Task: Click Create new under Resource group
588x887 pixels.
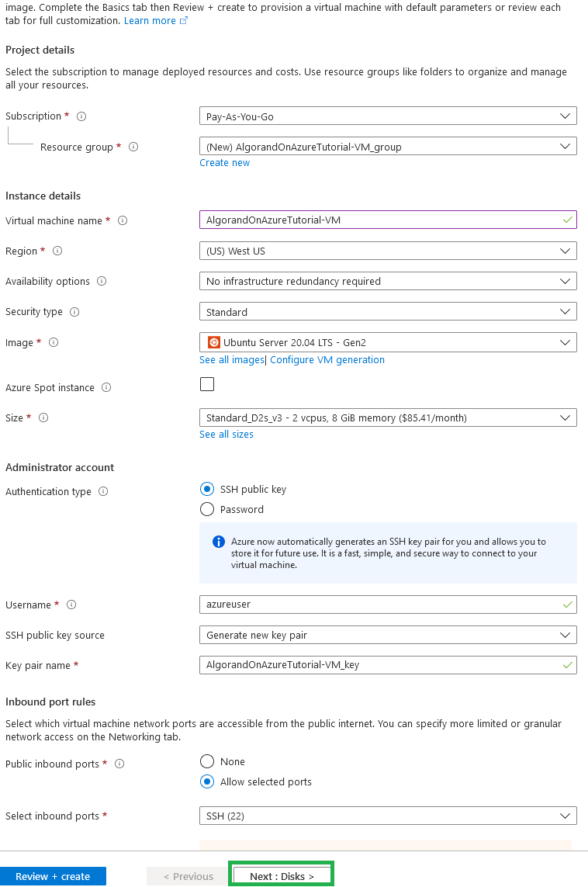Action: point(224,162)
